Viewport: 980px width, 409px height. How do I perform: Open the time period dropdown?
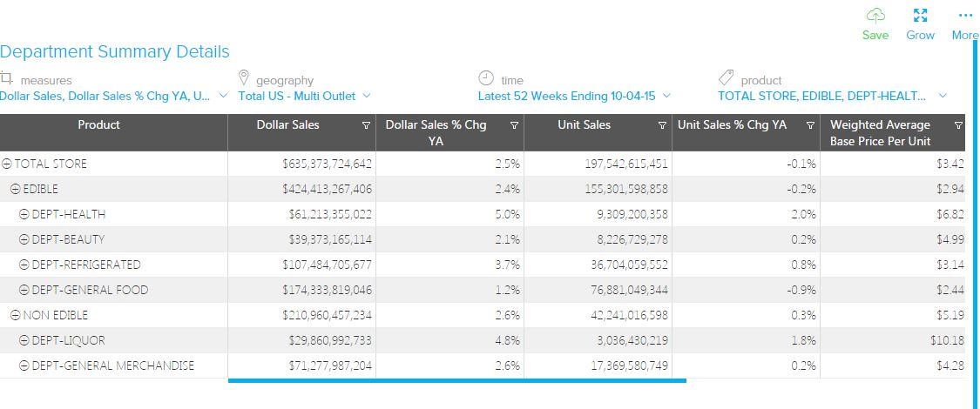pos(666,96)
